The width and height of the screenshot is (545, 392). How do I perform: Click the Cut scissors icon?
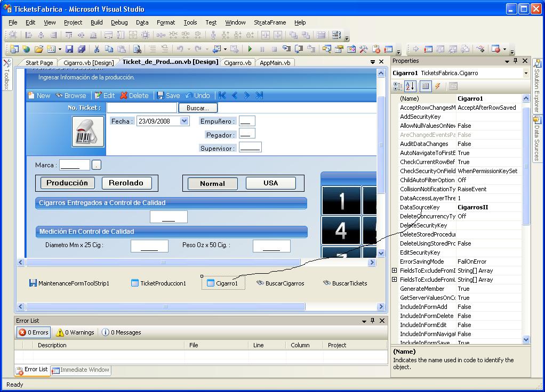click(97, 49)
